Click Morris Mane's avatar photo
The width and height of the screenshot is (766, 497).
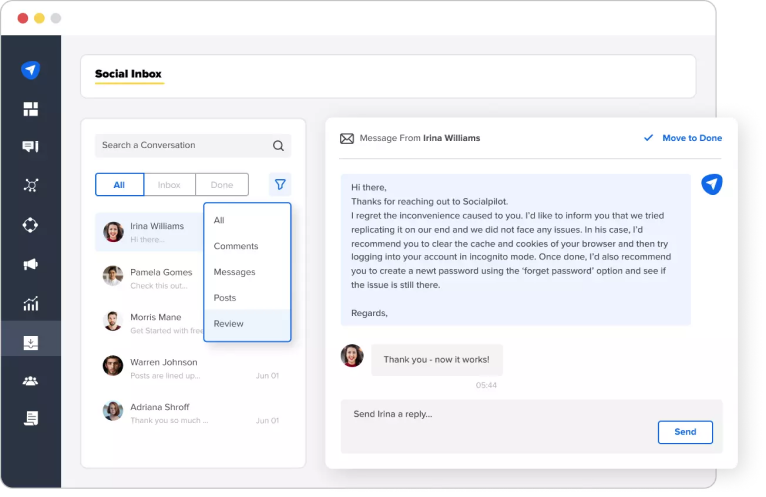click(113, 321)
